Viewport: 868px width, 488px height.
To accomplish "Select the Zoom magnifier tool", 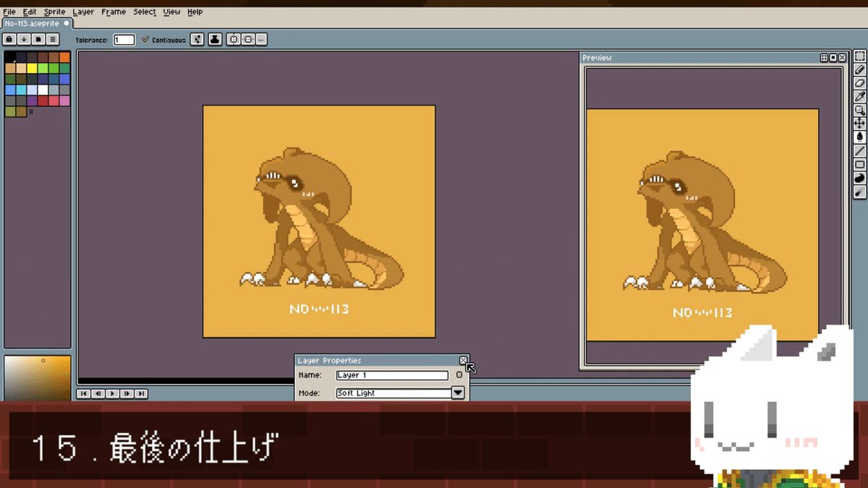I will pyautogui.click(x=860, y=111).
